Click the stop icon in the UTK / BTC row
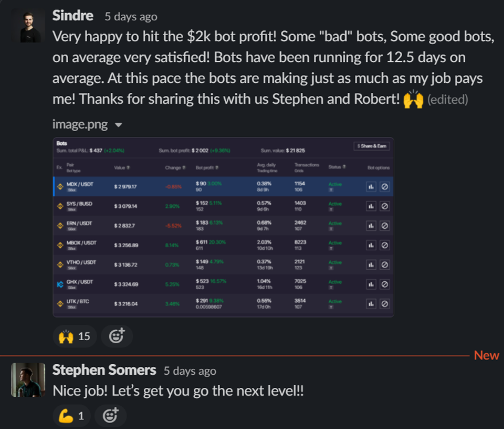Image resolution: width=504 pixels, height=429 pixels. pos(385,303)
